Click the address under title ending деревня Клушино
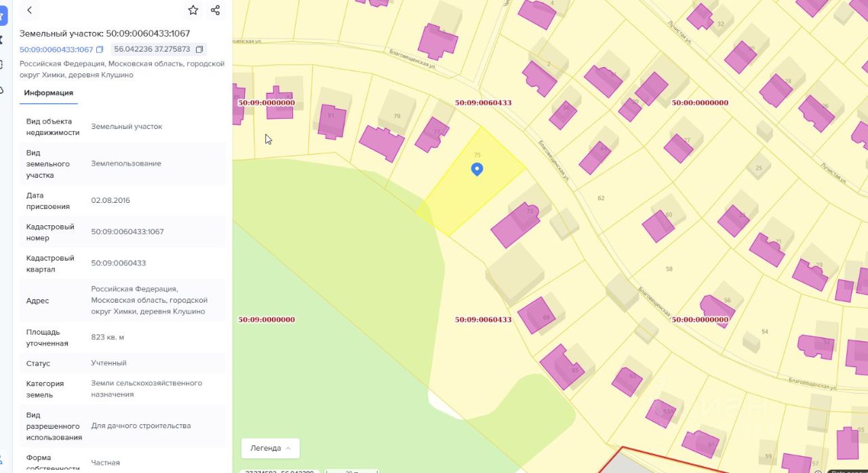The width and height of the screenshot is (868, 473). (x=122, y=69)
